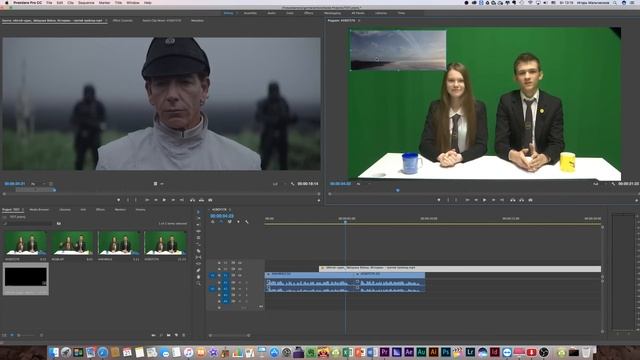The height and width of the screenshot is (360, 640).
Task: Open Program panel menu
Action: (359, 20)
